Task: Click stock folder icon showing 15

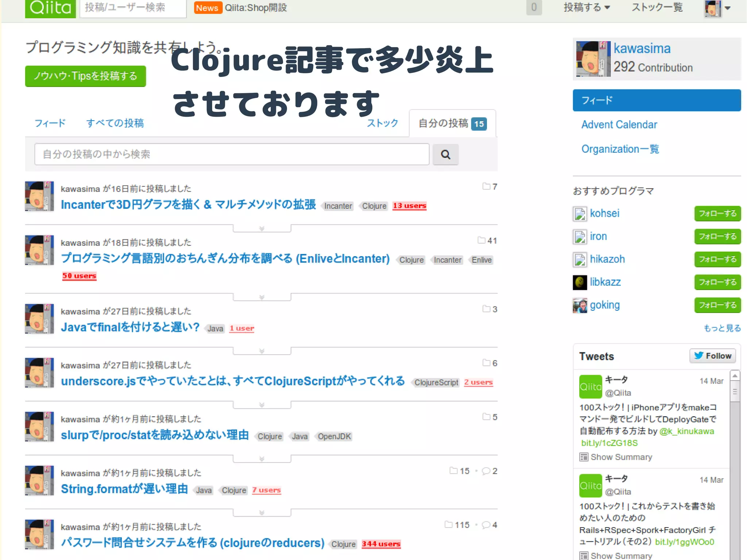Action: [x=453, y=471]
